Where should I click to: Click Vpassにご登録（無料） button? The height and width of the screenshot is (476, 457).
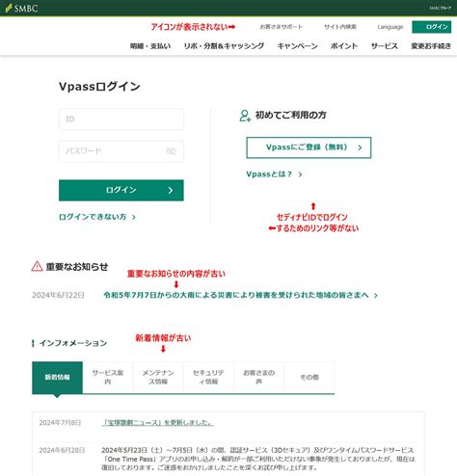[x=309, y=147]
